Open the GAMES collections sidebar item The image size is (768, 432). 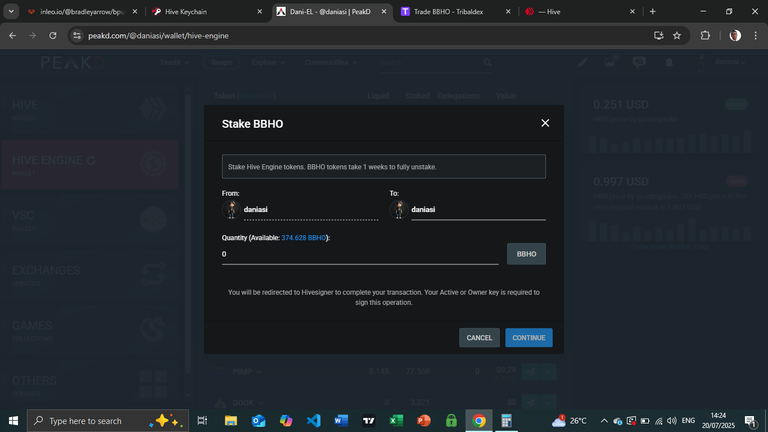(90, 330)
